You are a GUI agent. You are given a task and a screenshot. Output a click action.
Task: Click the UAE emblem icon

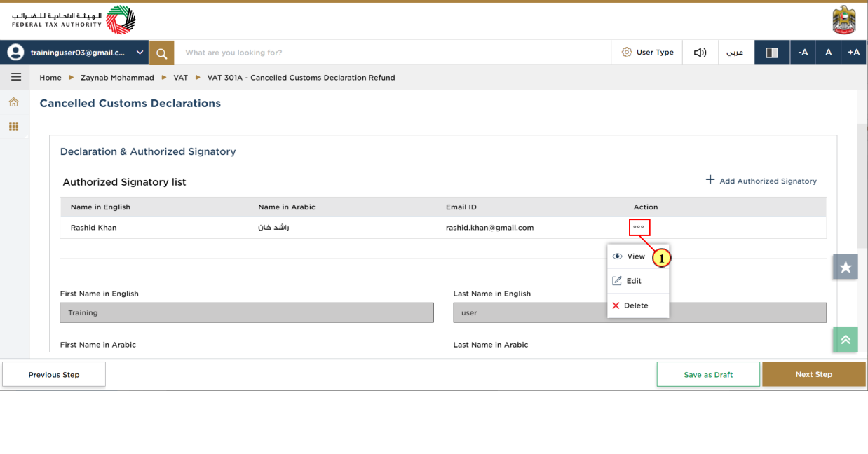point(843,20)
